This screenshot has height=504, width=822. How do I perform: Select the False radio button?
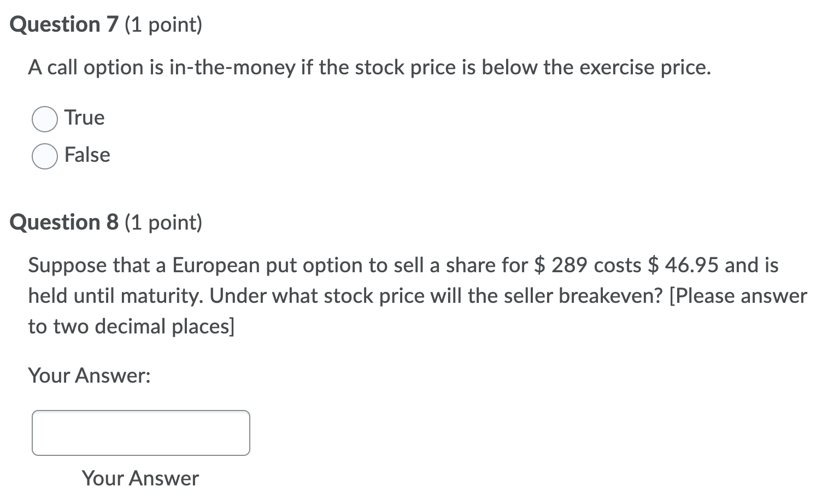[45, 156]
